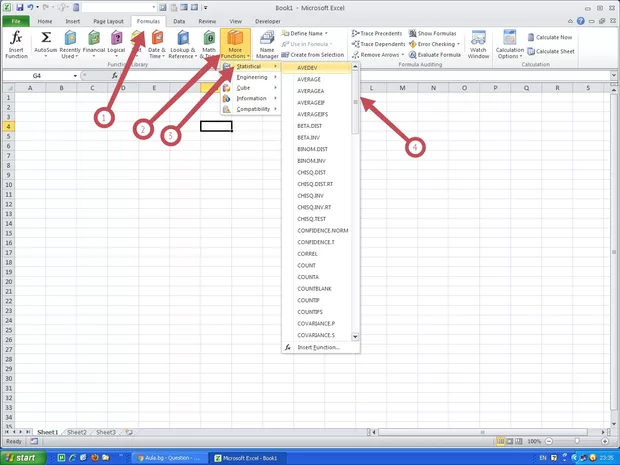Click Calculate Now
This screenshot has width=620, height=465.
tap(550, 37)
